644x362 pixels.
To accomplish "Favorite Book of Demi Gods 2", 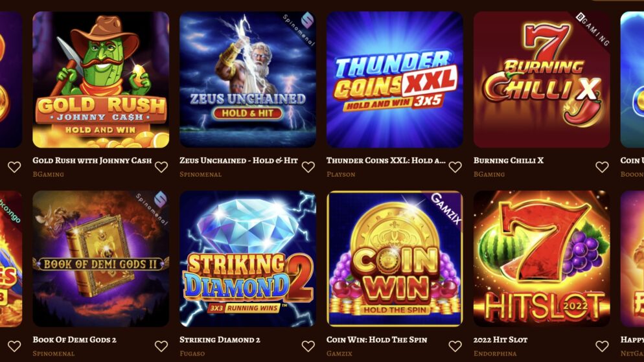I will (x=161, y=346).
